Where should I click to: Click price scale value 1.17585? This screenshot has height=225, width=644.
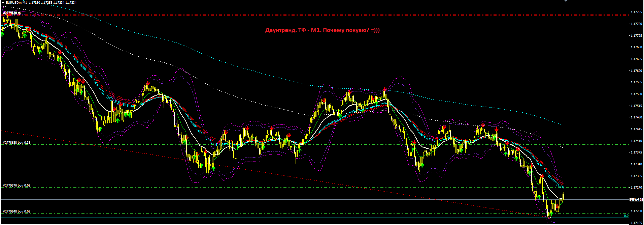click(x=636, y=82)
